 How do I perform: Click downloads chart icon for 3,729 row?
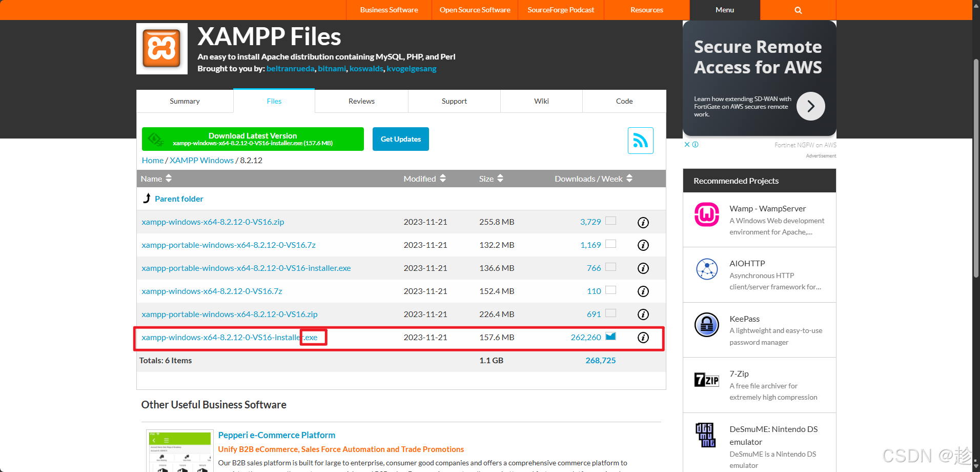[x=610, y=221]
